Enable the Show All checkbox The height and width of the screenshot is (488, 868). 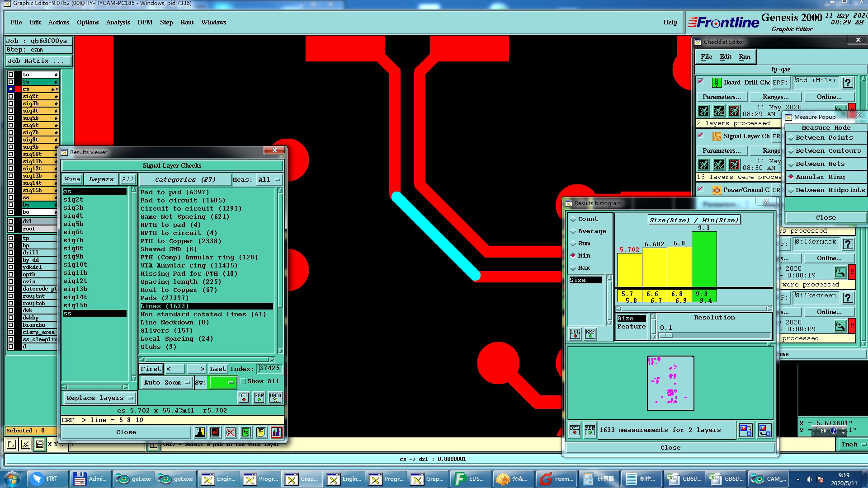(x=243, y=381)
